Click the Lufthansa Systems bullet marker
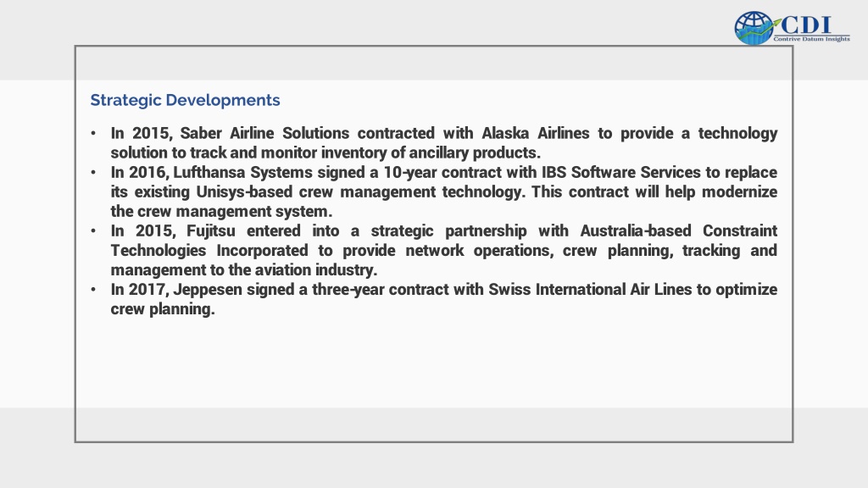Screen dimensions: 868x488 [93, 173]
